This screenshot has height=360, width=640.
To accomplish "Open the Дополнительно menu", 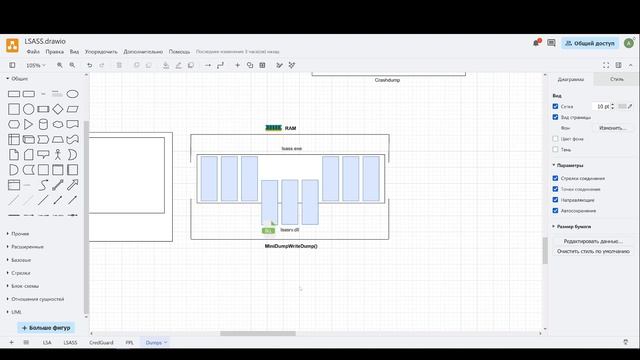I will (x=143, y=52).
